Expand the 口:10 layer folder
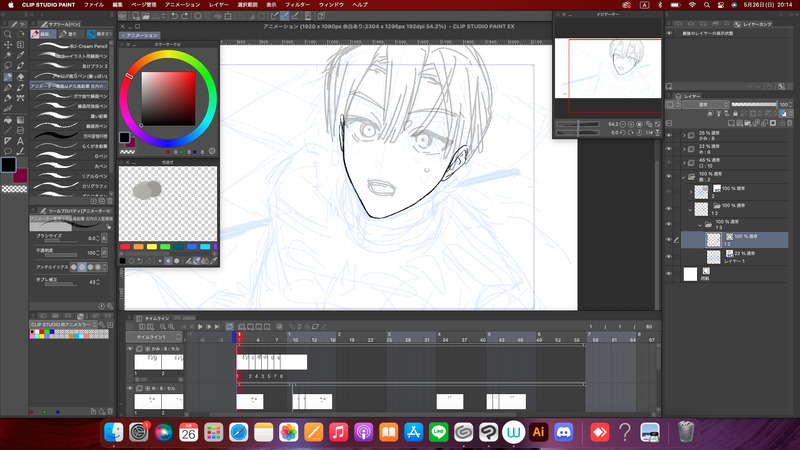Viewport: 800px width, 450px height. pos(684,163)
